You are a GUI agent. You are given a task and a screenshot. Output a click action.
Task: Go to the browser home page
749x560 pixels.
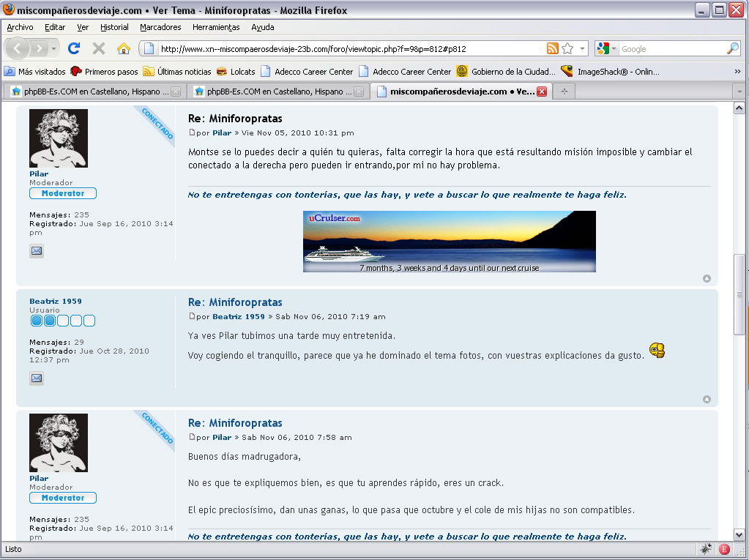click(124, 49)
